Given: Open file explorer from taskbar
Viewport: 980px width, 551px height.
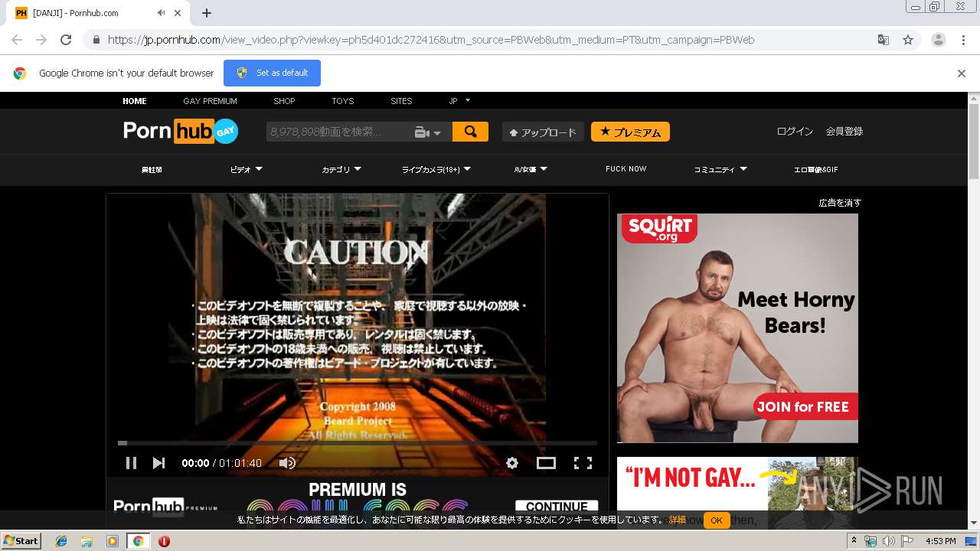Looking at the screenshot, I should [x=87, y=541].
